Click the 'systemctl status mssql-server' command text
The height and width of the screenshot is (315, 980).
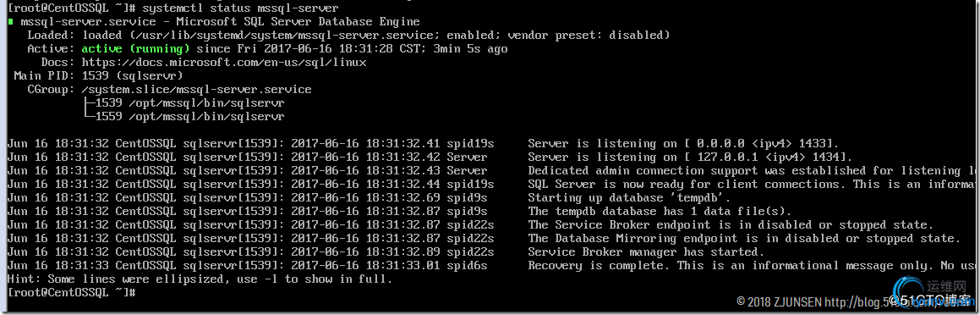[x=240, y=8]
